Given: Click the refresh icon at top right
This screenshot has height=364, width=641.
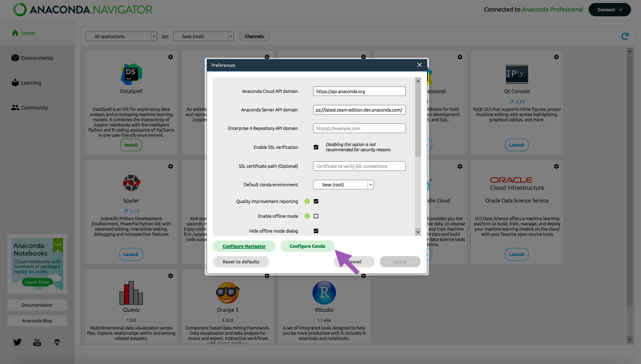Looking at the screenshot, I should 625,37.
